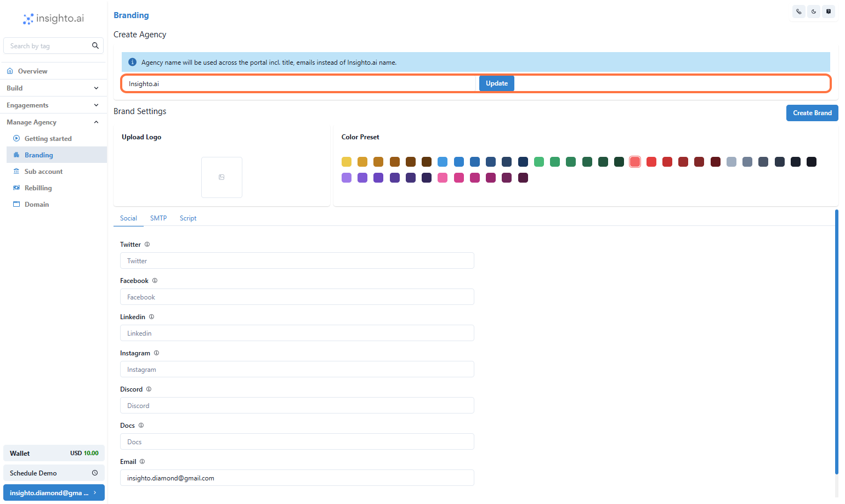Click the Docs input field
Image resolution: width=845 pixels, height=504 pixels.
pos(297,441)
